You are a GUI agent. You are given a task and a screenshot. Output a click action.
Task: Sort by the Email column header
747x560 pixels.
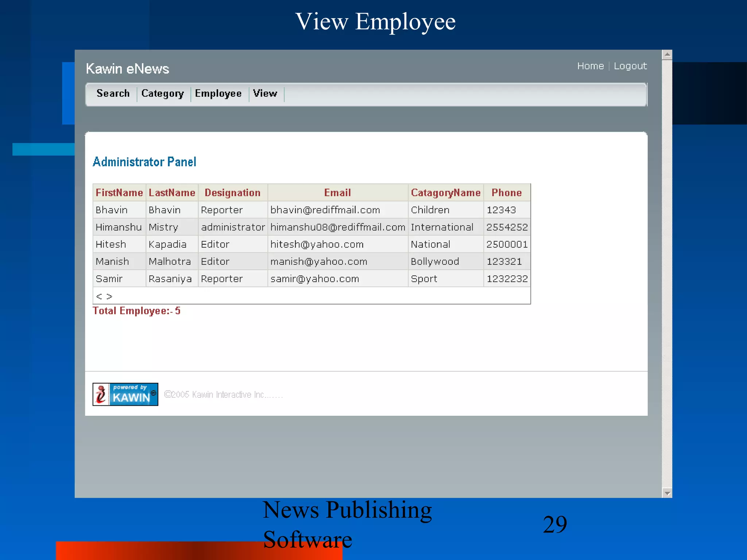[338, 192]
